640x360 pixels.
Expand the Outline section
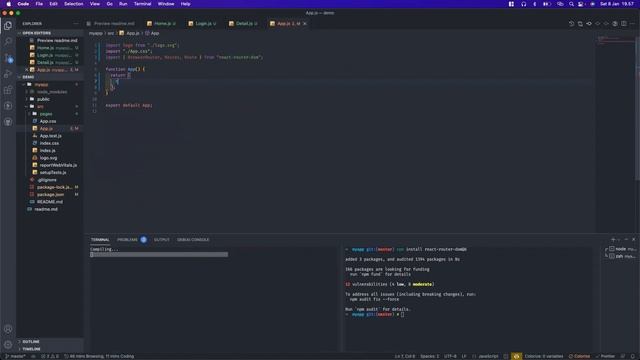coord(31,342)
